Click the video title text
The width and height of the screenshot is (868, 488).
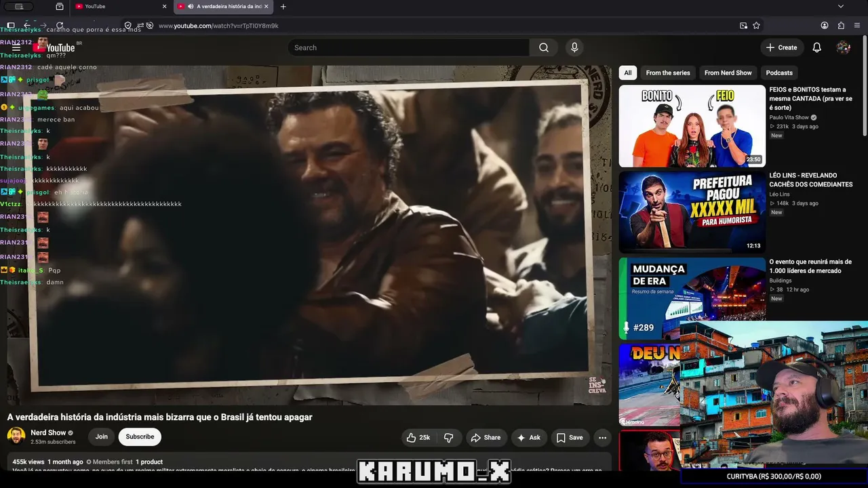pyautogui.click(x=160, y=417)
